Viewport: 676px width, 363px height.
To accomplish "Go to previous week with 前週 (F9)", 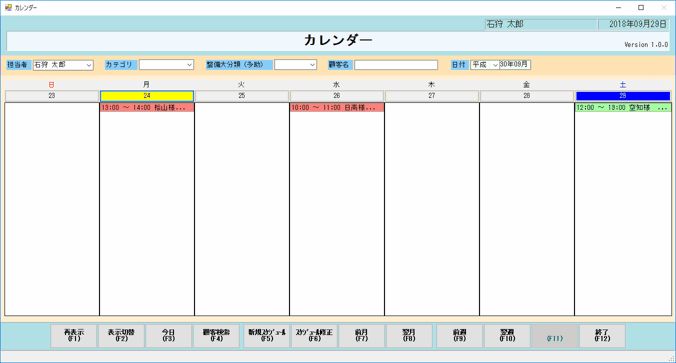I will pos(460,336).
